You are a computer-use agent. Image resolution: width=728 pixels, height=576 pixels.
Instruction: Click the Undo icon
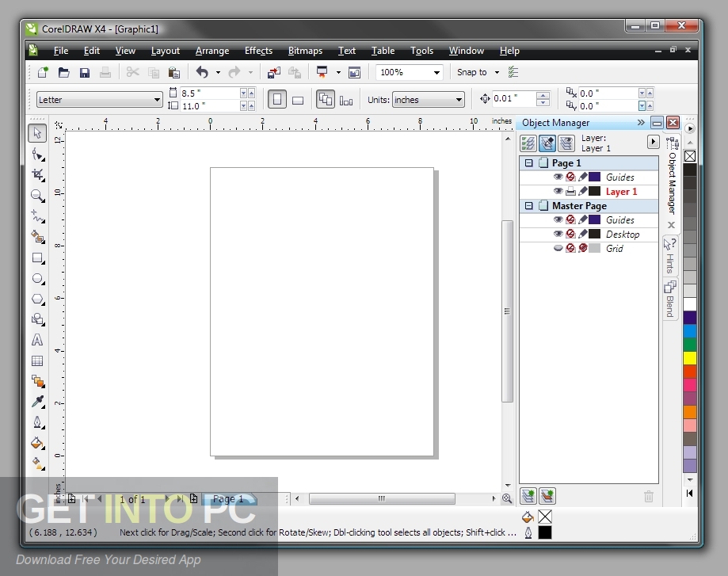[202, 72]
